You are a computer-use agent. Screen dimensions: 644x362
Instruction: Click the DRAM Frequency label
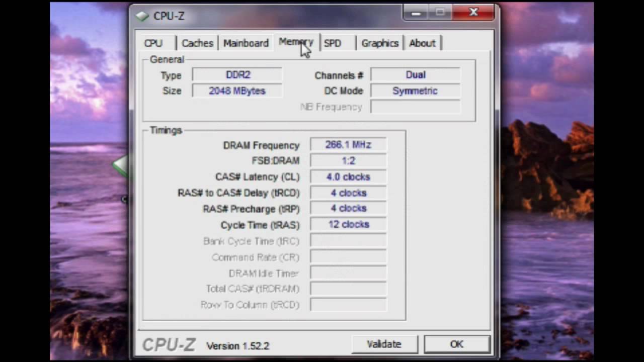point(261,145)
